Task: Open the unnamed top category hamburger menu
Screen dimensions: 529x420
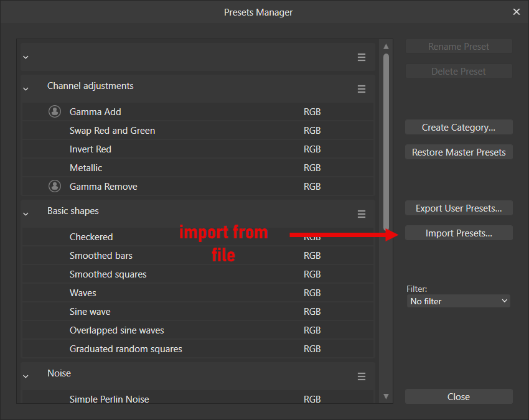Action: 362,57
